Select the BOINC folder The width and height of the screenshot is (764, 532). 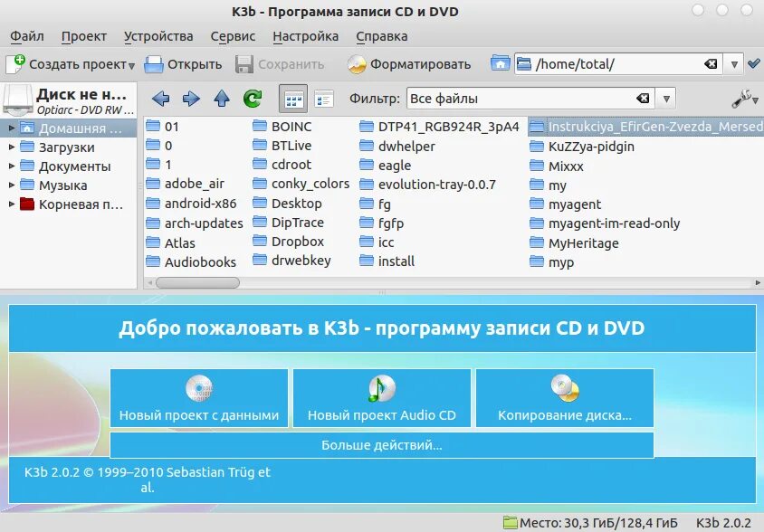tap(282, 127)
